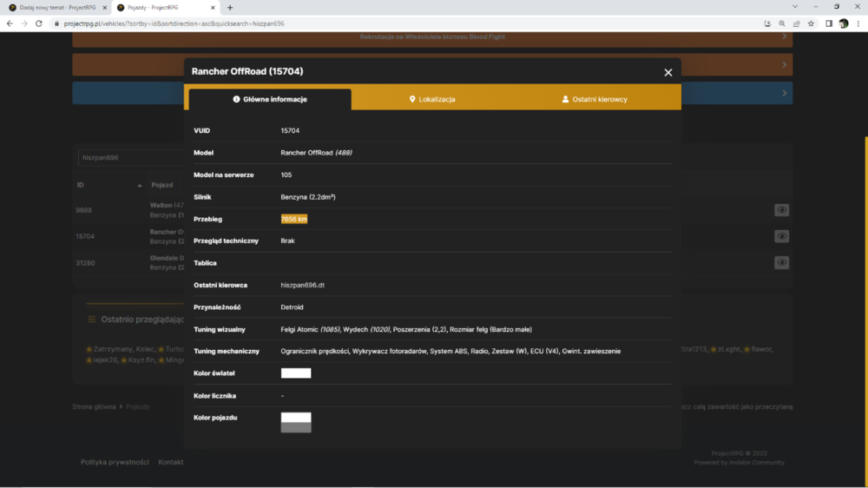
Task: Open the Ostatni kierowcy tab
Action: click(x=595, y=99)
